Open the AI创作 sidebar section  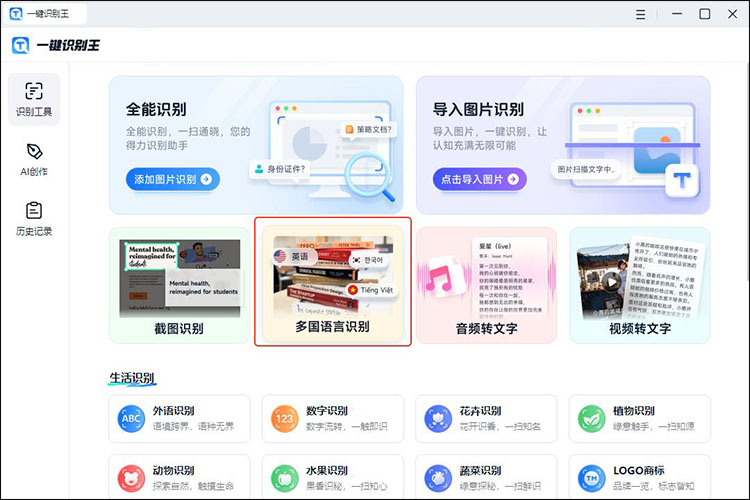tap(34, 160)
